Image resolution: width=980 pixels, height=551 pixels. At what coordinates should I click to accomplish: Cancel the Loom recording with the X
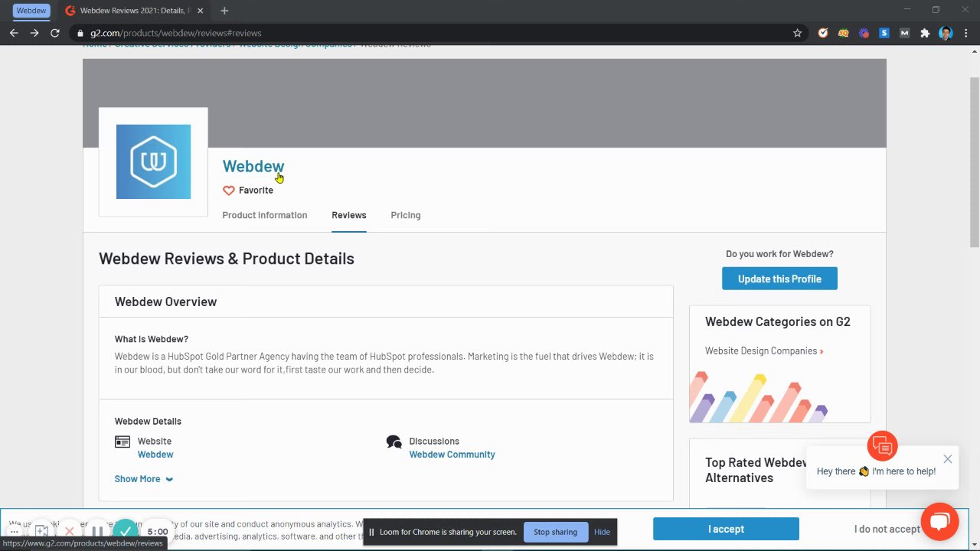tap(69, 531)
